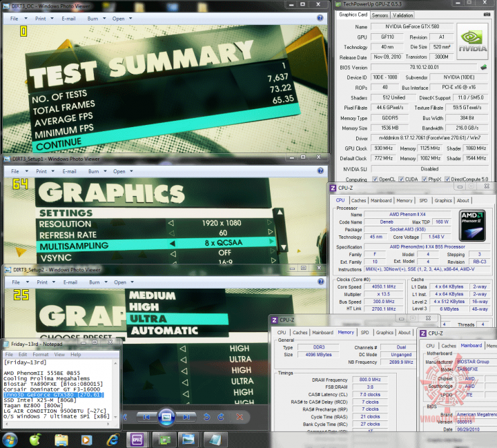The height and width of the screenshot is (448, 497).
Task: Click the Notepad horizontal scrollbar right arrow
Action: point(108,424)
